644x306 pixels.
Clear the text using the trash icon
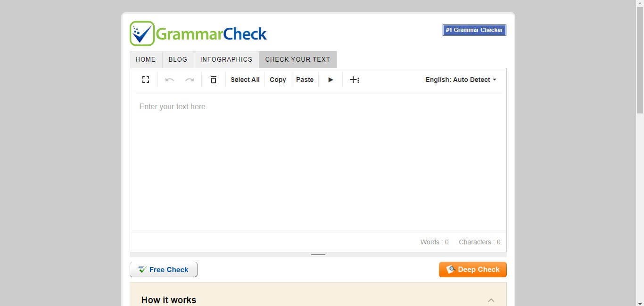[213, 79]
